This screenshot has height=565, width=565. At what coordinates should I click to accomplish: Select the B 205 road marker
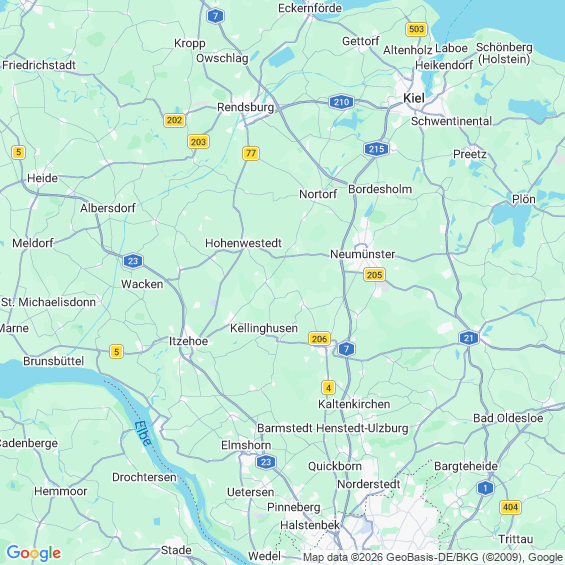click(x=374, y=275)
